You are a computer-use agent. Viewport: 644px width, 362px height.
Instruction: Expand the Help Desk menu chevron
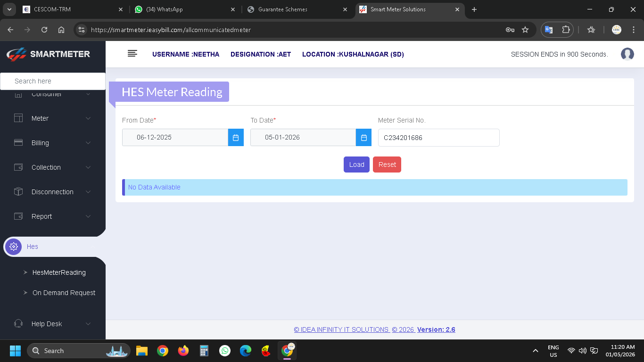click(88, 324)
